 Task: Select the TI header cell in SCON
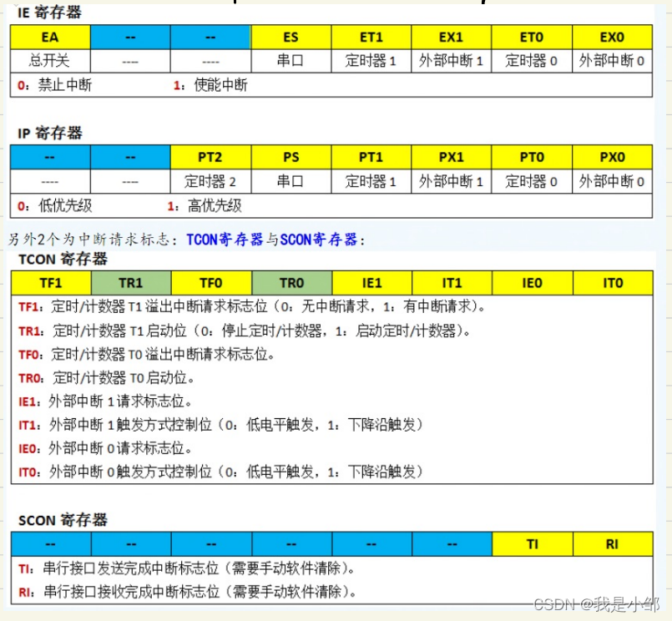tap(533, 544)
